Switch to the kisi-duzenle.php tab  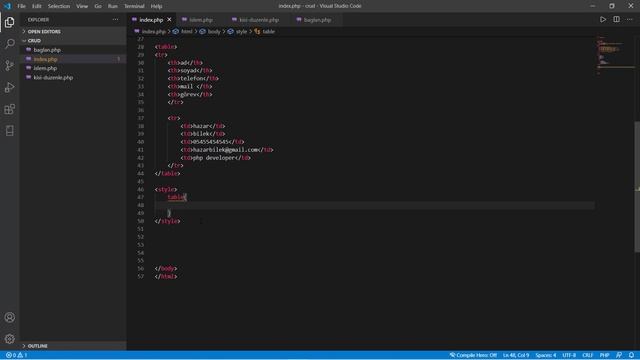point(259,20)
